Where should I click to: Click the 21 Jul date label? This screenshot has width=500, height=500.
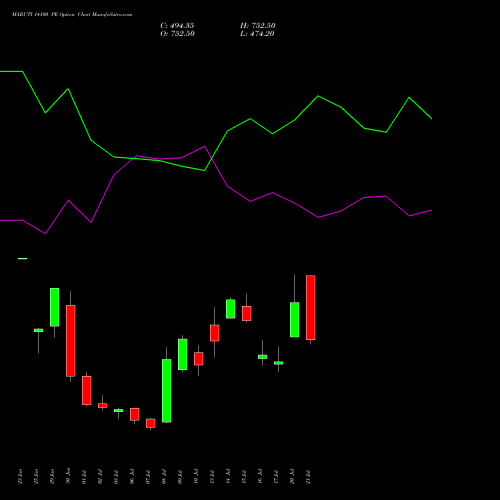click(x=308, y=477)
